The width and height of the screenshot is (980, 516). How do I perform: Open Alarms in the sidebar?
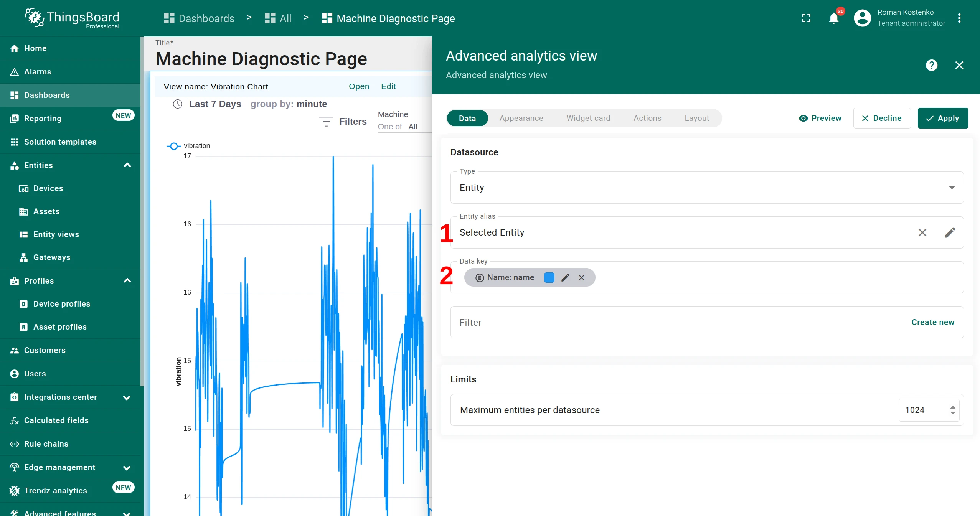click(x=70, y=72)
